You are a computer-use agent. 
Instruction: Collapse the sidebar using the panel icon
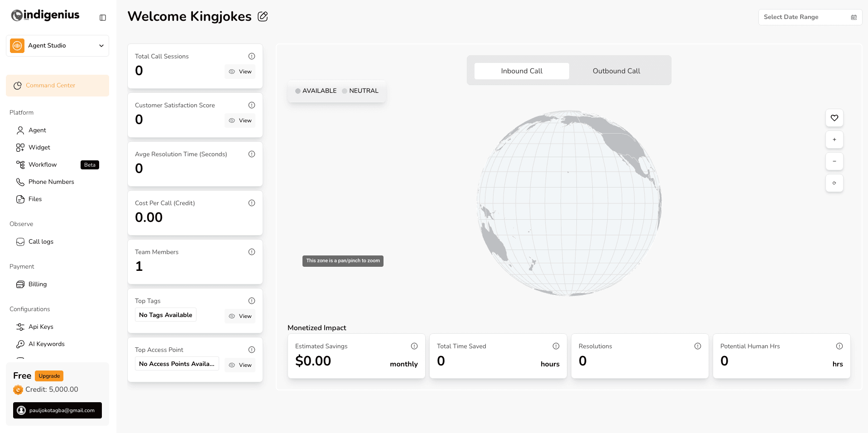[103, 18]
